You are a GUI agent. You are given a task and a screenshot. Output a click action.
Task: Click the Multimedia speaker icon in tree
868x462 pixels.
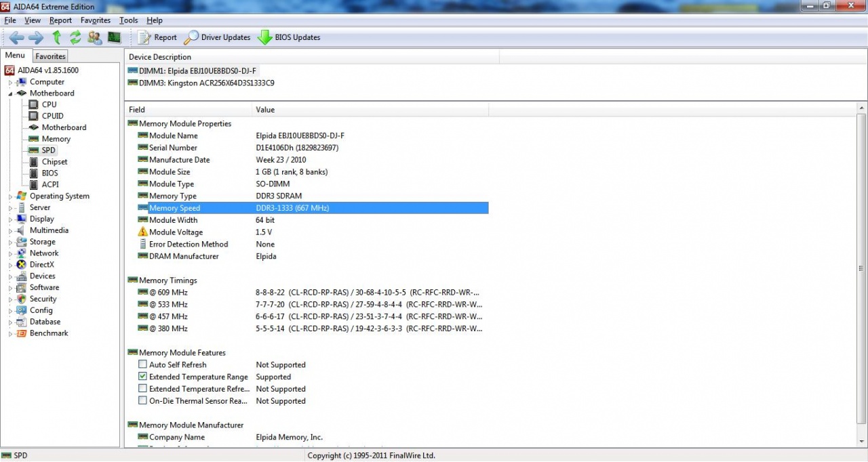click(x=22, y=230)
